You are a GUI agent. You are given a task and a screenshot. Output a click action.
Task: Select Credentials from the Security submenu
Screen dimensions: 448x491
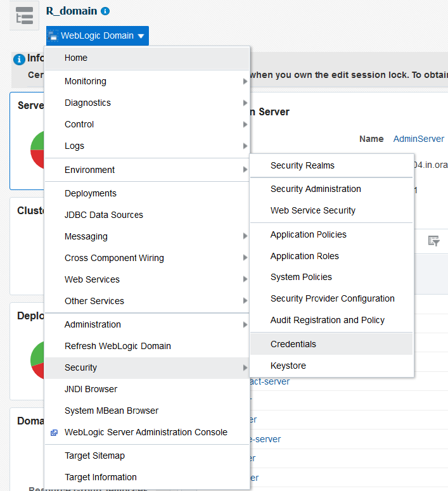pyautogui.click(x=293, y=344)
